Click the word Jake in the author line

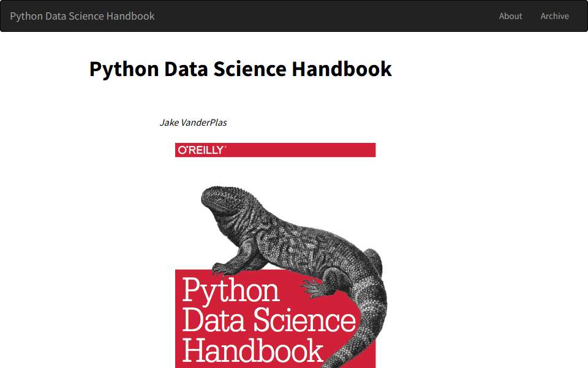pyautogui.click(x=169, y=123)
